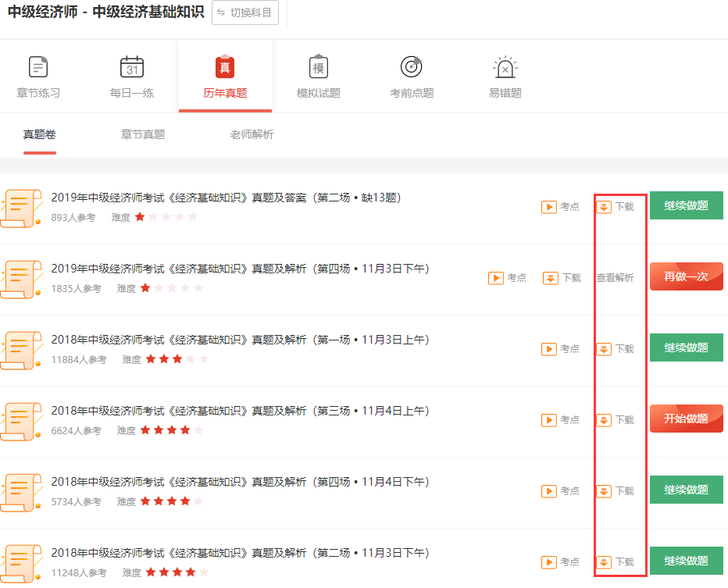Image resolution: width=728 pixels, height=588 pixels.
Task: Click 切换科目 to switch subject
Action: click(x=245, y=12)
